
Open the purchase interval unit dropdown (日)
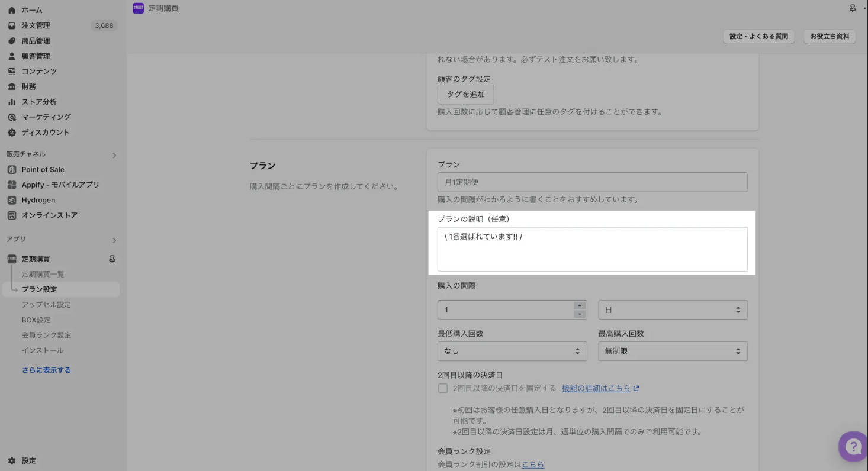tap(673, 310)
